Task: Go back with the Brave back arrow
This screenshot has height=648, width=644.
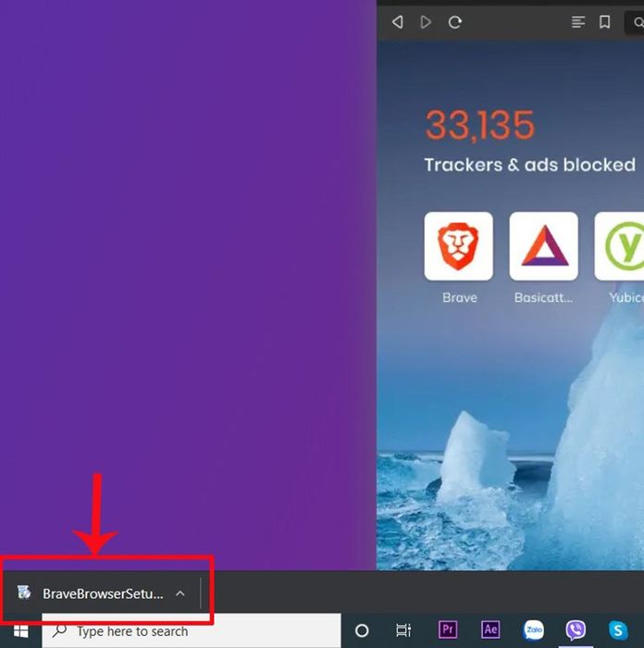Action: coord(397,22)
